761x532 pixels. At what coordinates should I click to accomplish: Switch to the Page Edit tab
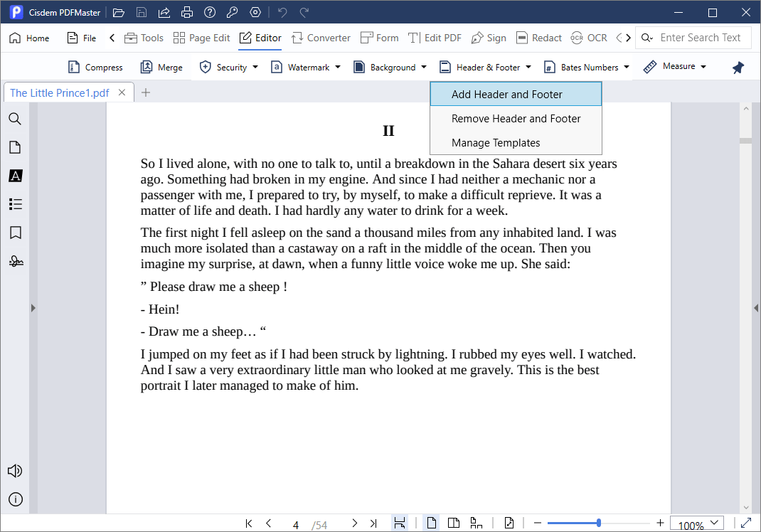click(201, 38)
